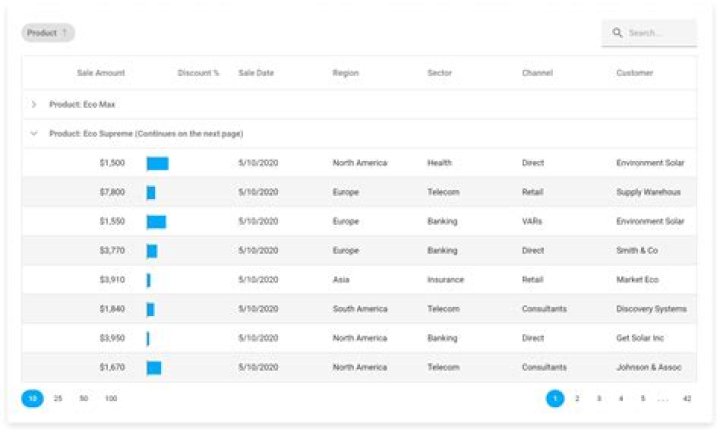Click the Get Solar Inc customer cell

(640, 338)
